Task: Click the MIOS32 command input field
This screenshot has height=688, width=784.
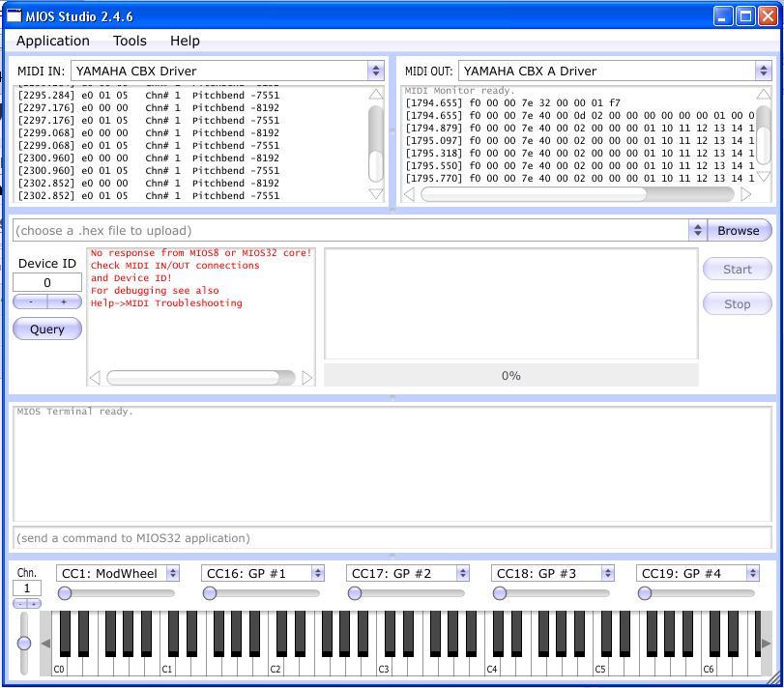Action: (392, 538)
